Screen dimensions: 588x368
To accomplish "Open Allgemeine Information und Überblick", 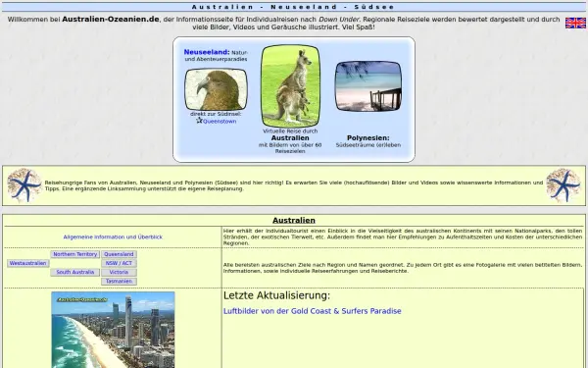I will pos(113,237).
